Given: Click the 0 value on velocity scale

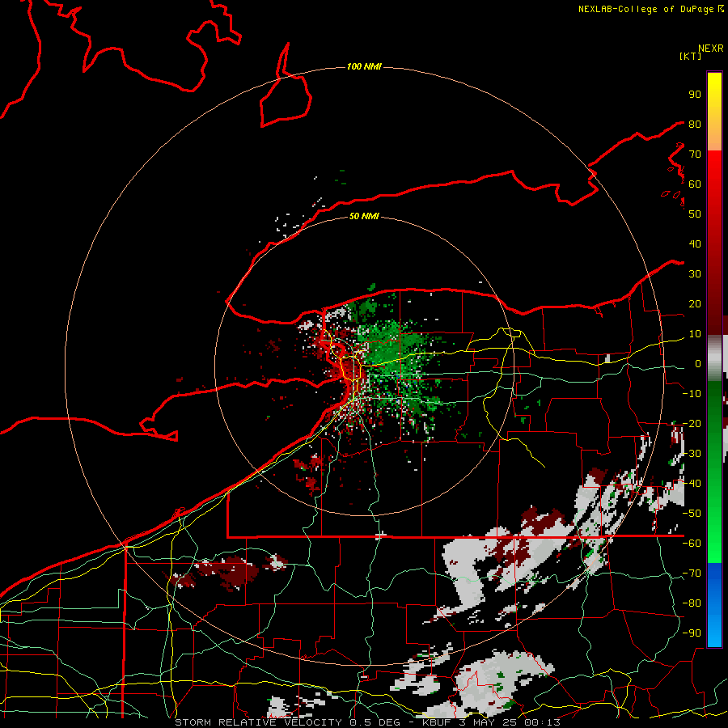Looking at the screenshot, I should [x=698, y=363].
